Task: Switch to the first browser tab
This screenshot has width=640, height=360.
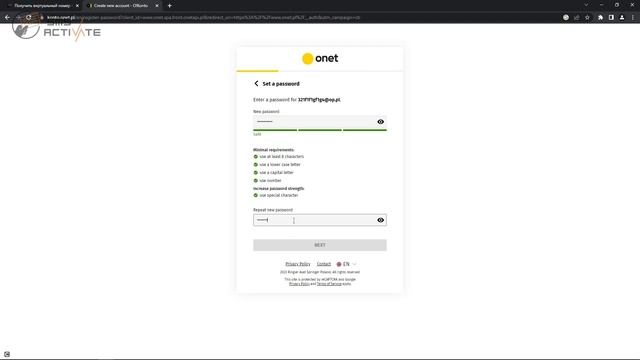Action: 41,6
